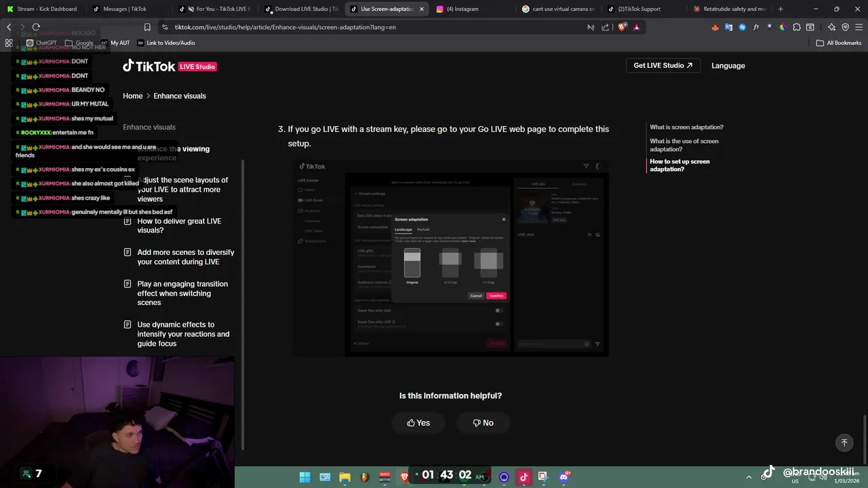Screen dimensions: 868x488
Task: Open How to deliver great LIVE visuals article
Action: (x=179, y=226)
